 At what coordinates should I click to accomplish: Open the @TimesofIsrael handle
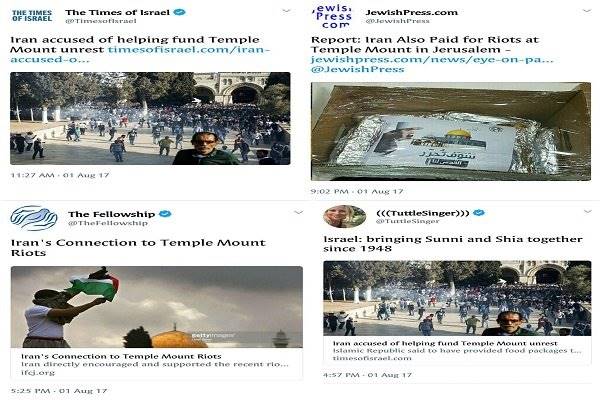pos(101,21)
